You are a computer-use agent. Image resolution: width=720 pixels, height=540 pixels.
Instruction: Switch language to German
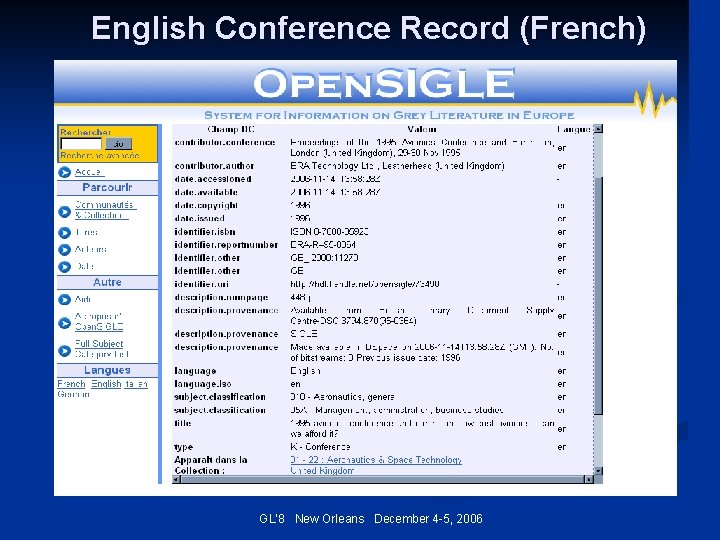(73, 394)
